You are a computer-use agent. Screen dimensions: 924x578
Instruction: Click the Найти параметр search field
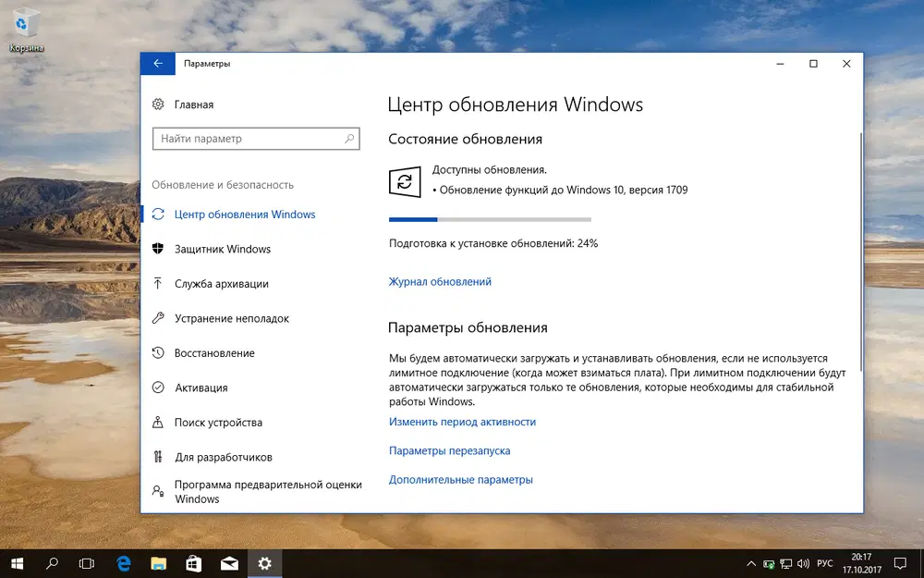click(x=256, y=138)
